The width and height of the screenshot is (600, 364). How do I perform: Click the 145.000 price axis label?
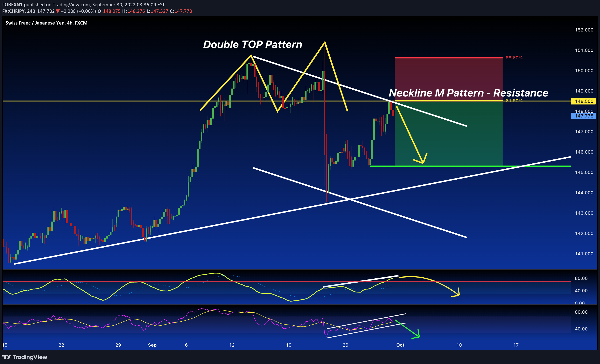click(584, 172)
